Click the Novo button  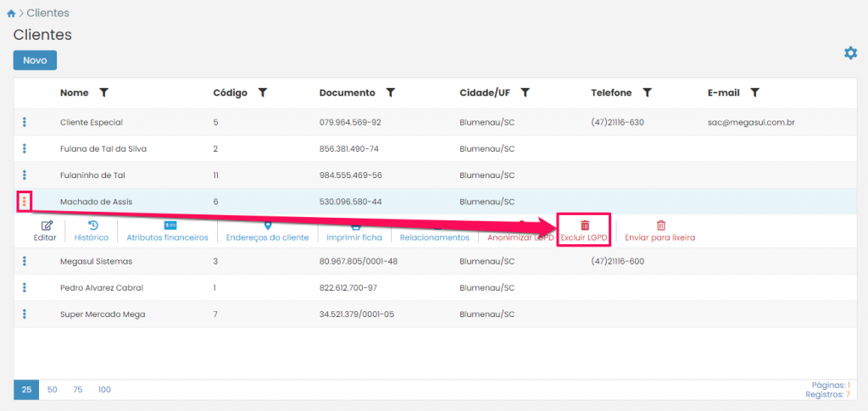pos(35,60)
